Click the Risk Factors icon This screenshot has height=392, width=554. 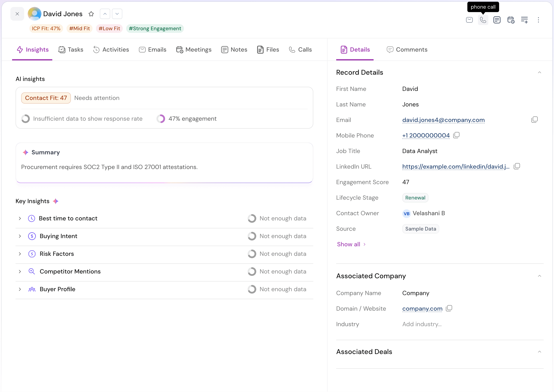[x=32, y=254]
